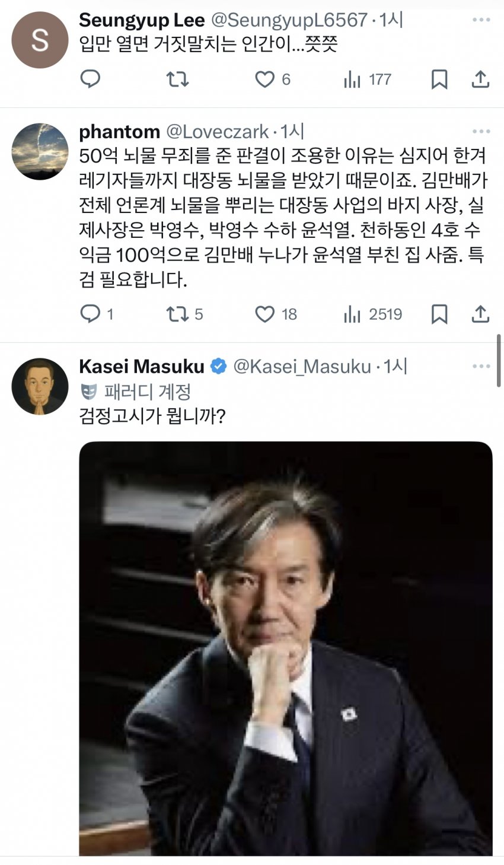This screenshot has width=504, height=865.
Task: Like Seungyup Lee's tweet
Action: point(265,79)
